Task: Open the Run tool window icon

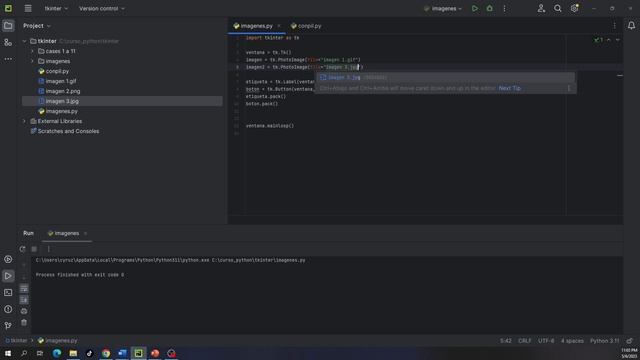Action: coord(8,276)
